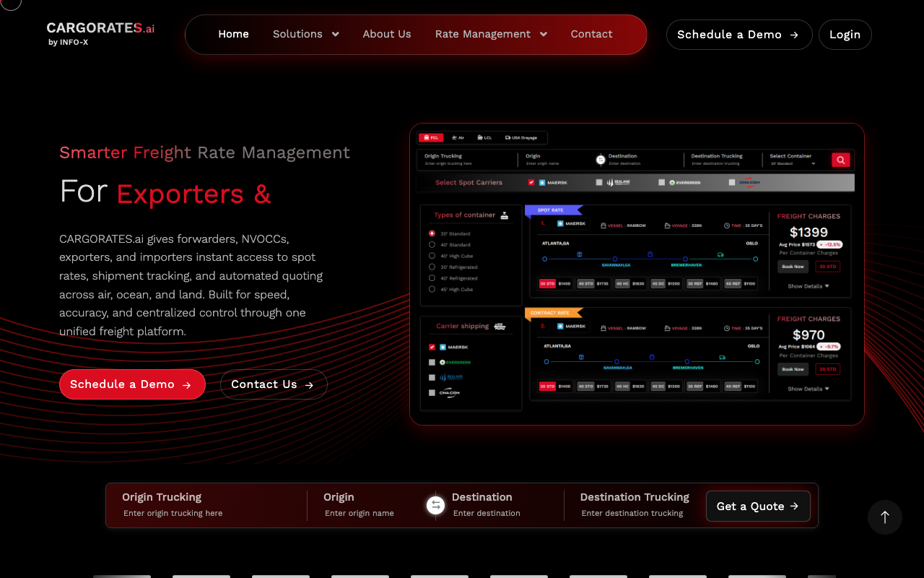This screenshot has height=578, width=924.
Task: Click the red search magnifier icon
Action: (x=840, y=160)
